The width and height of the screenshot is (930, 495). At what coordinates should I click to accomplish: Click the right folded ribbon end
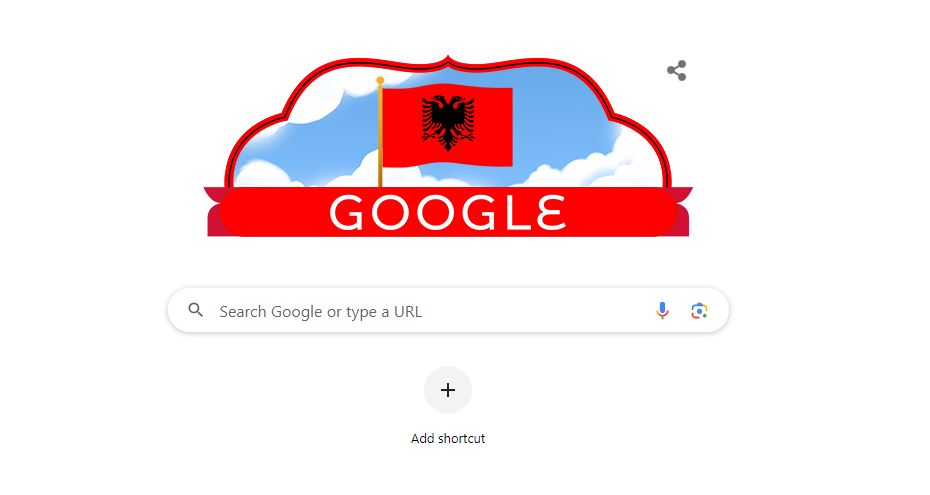tap(682, 212)
